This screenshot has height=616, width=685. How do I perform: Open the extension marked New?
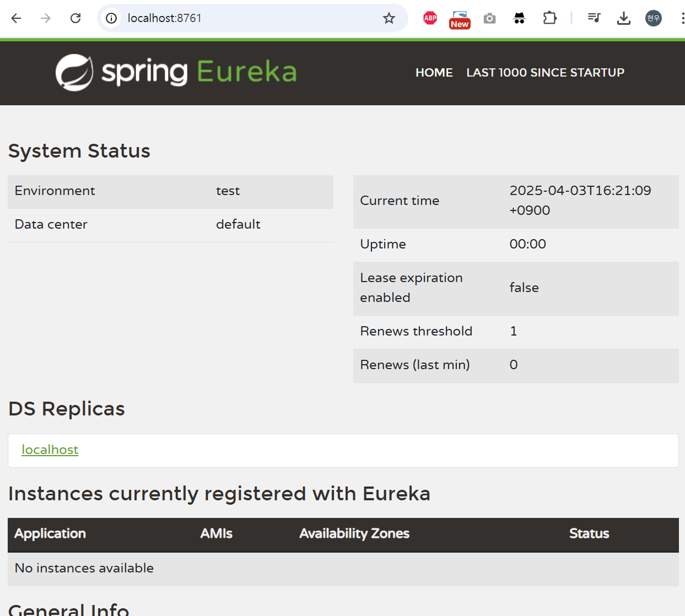coord(460,19)
